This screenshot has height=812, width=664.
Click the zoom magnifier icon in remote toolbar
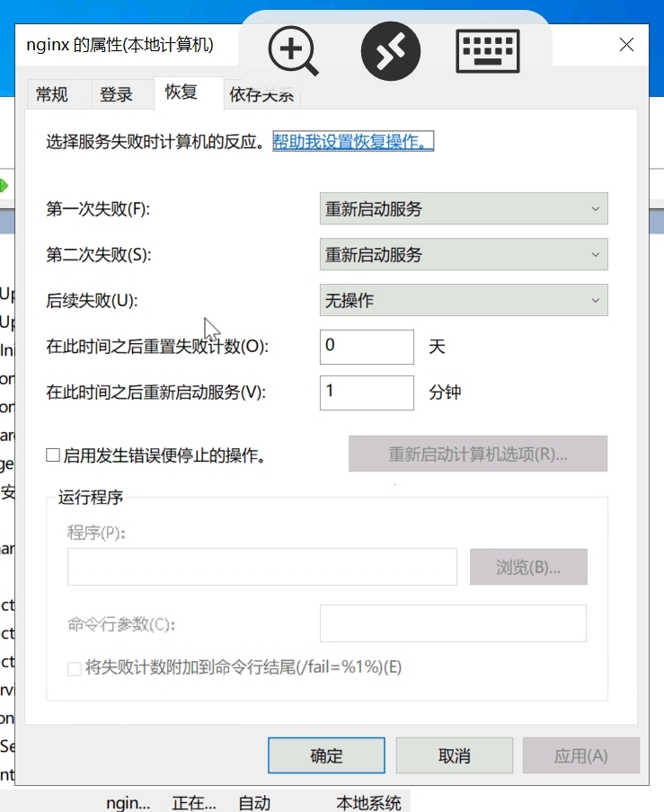tap(293, 50)
